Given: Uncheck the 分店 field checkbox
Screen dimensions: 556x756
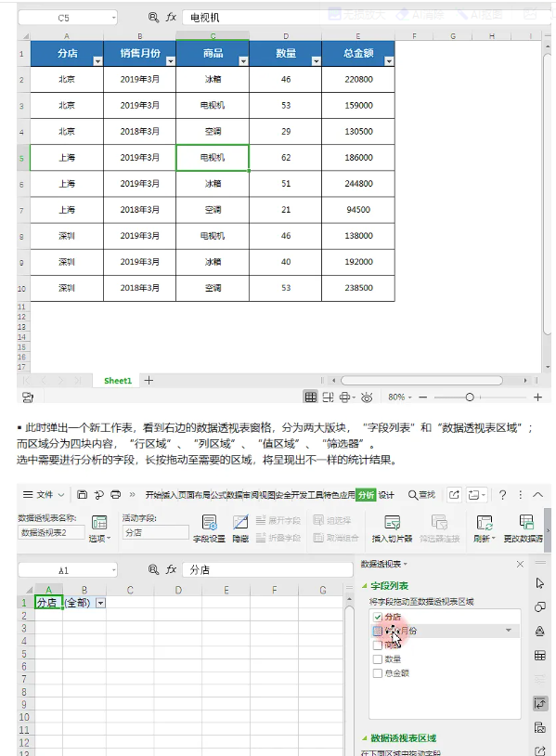Looking at the screenshot, I should point(378,617).
